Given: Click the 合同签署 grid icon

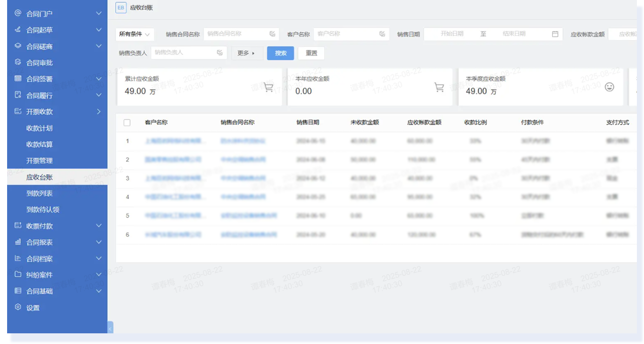Looking at the screenshot, I should pos(18,79).
